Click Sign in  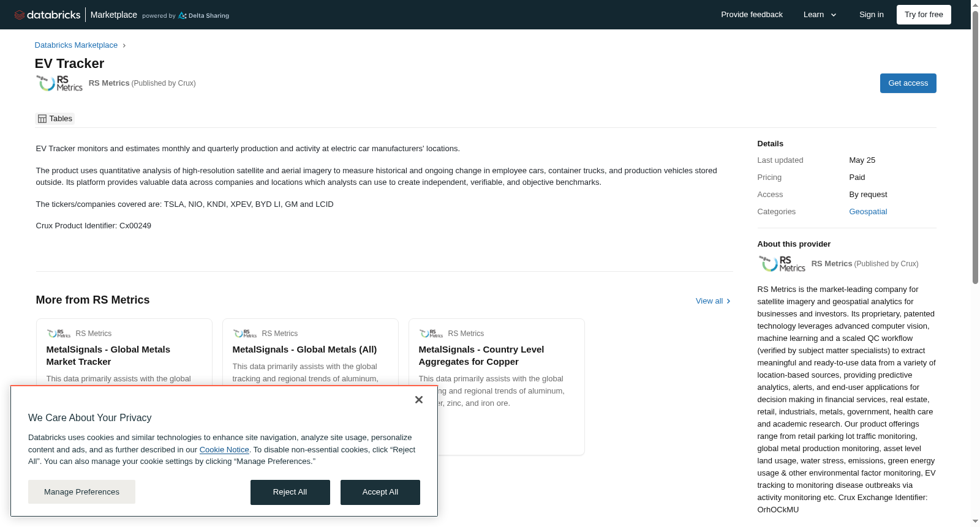(x=871, y=15)
